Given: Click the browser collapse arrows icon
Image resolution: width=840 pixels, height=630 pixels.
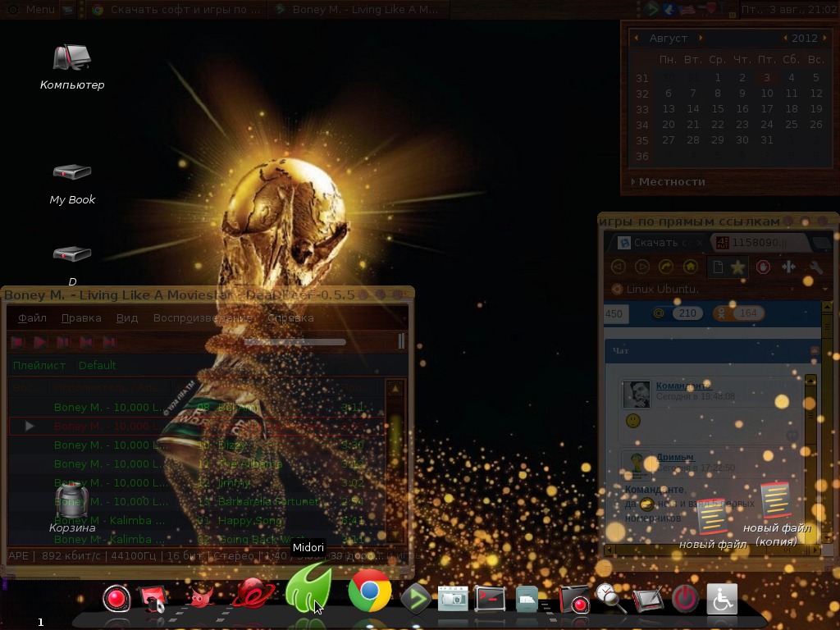Looking at the screenshot, I should [x=788, y=267].
